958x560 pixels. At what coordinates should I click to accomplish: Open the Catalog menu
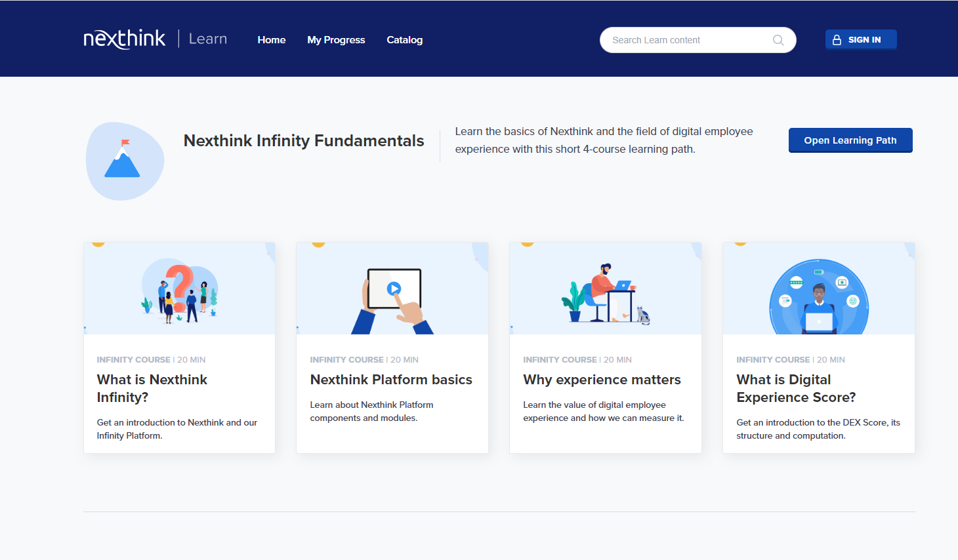(x=404, y=40)
